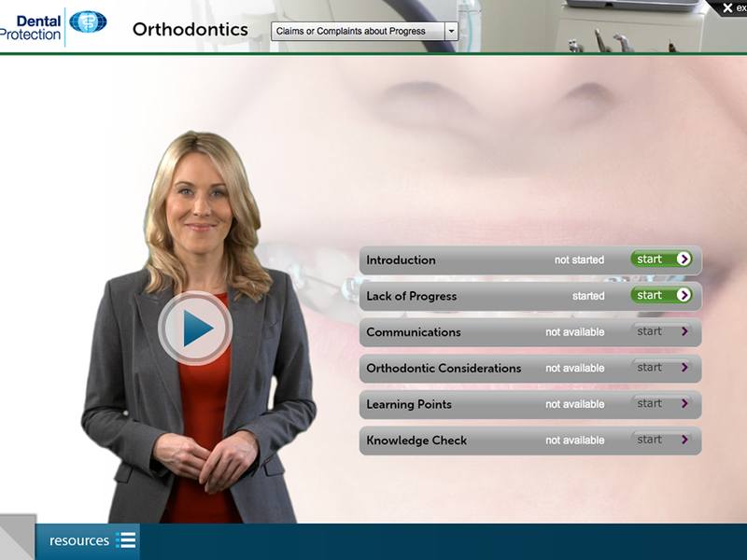Start the Introduction section
The width and height of the screenshot is (747, 560).
[661, 259]
